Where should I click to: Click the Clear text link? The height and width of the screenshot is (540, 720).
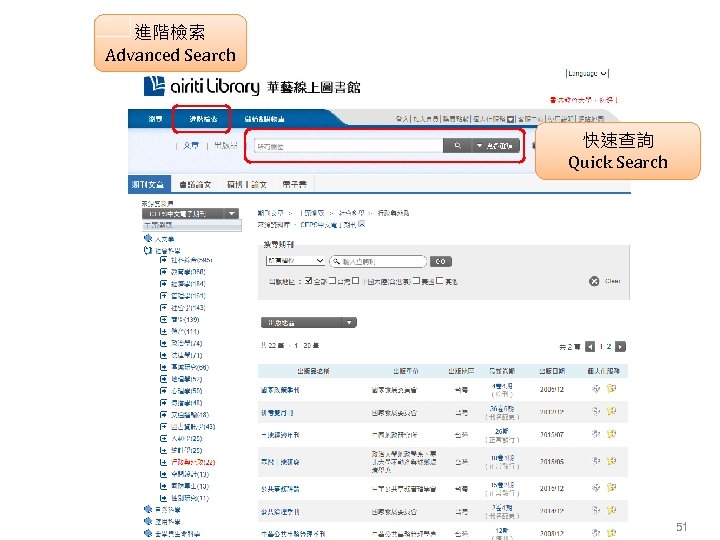point(613,281)
